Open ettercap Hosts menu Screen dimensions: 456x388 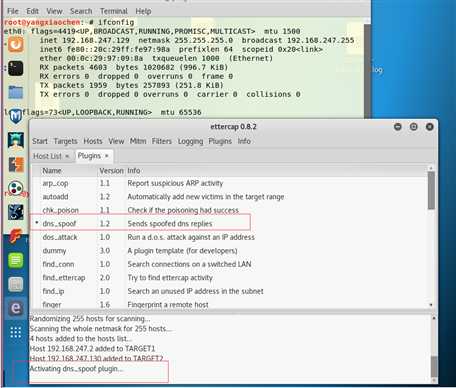pos(93,141)
